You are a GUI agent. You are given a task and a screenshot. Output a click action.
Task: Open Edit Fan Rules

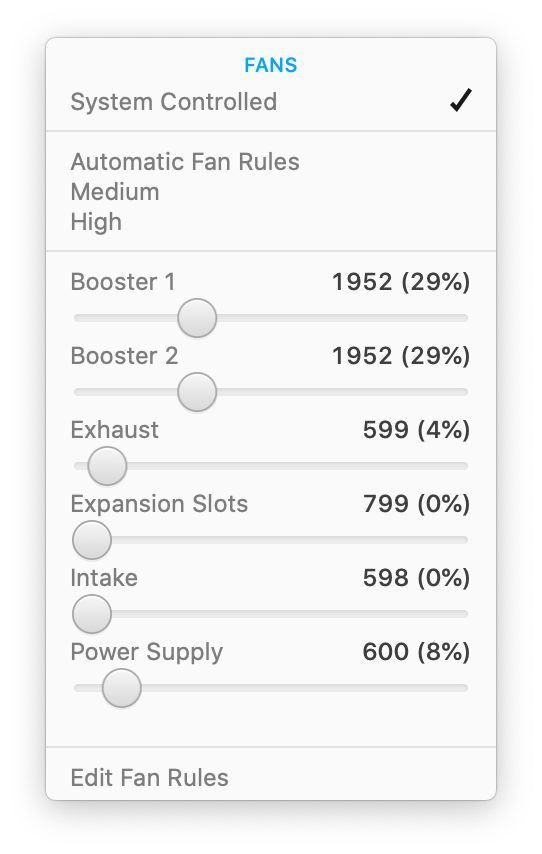point(149,778)
